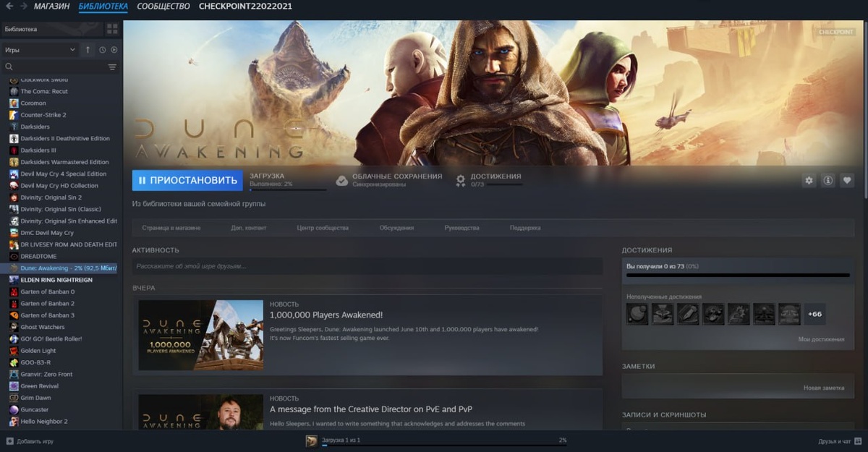
Task: Click the Библиотека home button in sidebar
Action: (52, 29)
